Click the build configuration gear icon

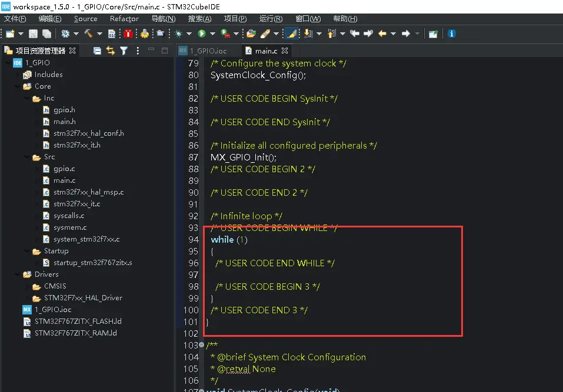tap(65, 33)
